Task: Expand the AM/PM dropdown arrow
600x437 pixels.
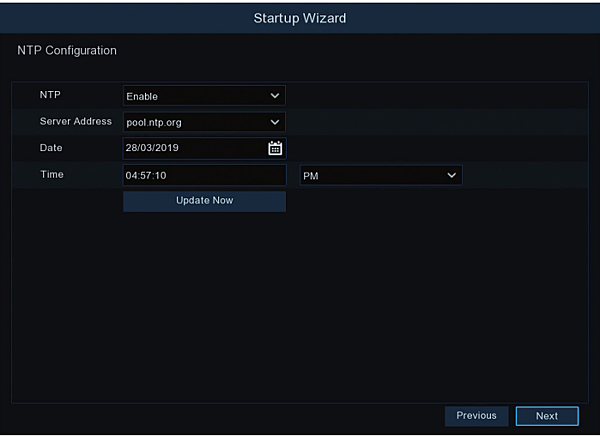Action: coord(452,176)
